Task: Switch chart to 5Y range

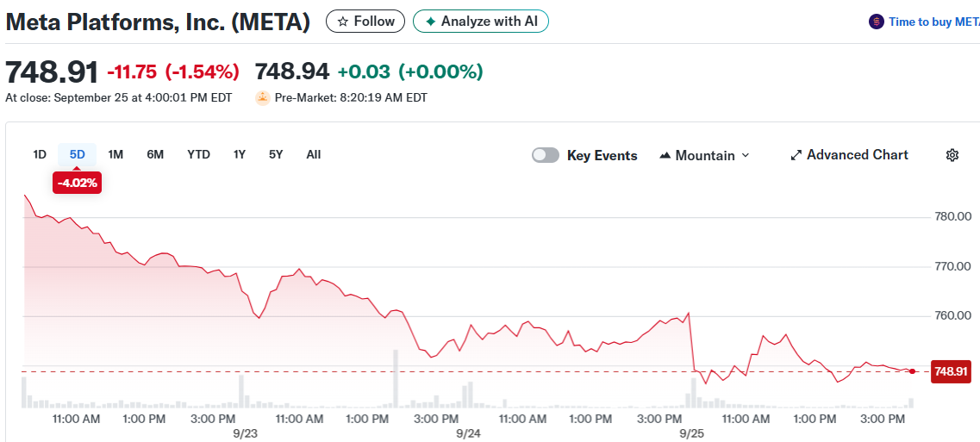Action: point(276,154)
